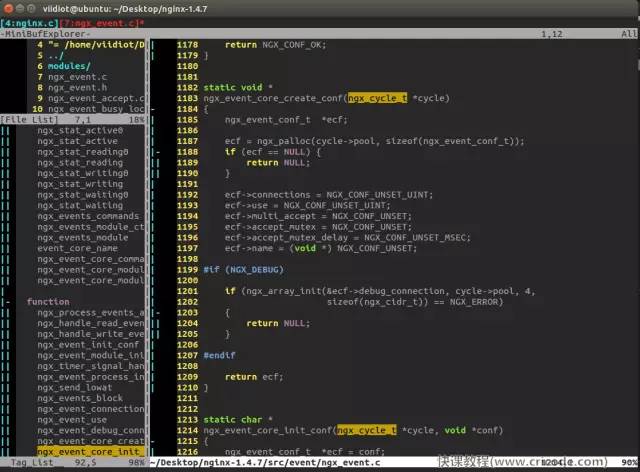Image resolution: width=640 pixels, height=472 pixels.
Task: Jump to ngx_events_block function tag
Action: [80, 399]
